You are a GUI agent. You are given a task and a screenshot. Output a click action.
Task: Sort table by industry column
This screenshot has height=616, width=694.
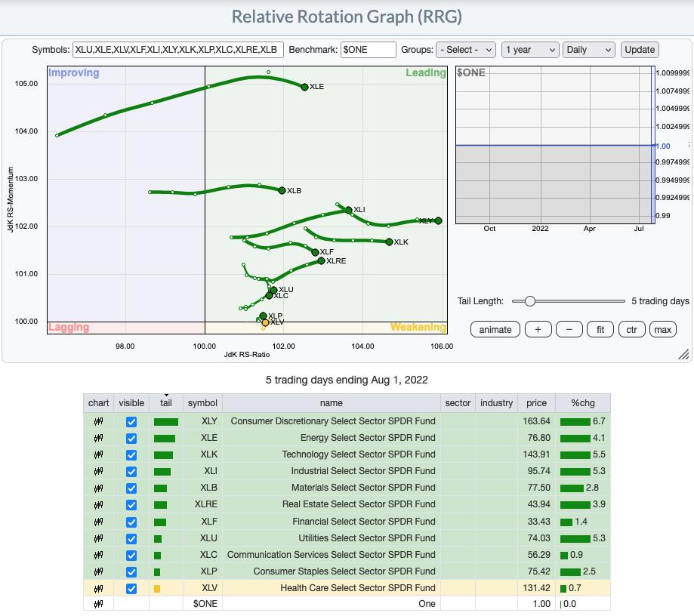tap(497, 403)
